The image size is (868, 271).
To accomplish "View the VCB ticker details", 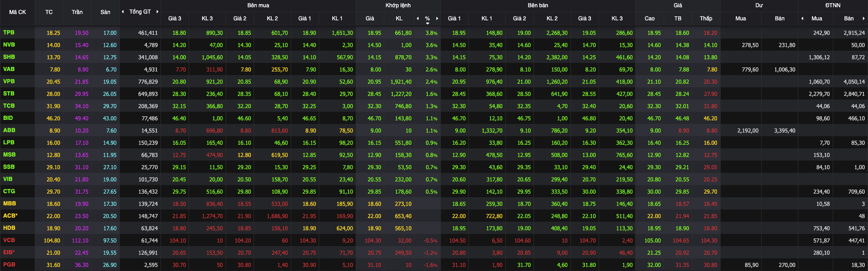I will click(x=9, y=240).
